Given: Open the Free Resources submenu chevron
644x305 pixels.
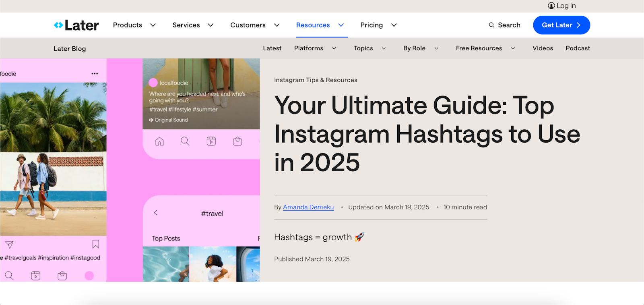Looking at the screenshot, I should (513, 48).
